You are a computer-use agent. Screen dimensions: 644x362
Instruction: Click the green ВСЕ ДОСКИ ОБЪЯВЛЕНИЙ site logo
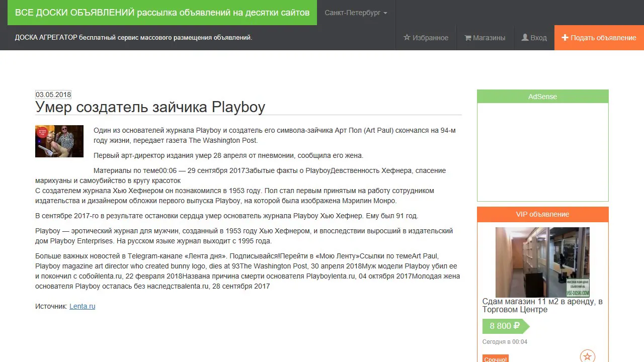(162, 13)
